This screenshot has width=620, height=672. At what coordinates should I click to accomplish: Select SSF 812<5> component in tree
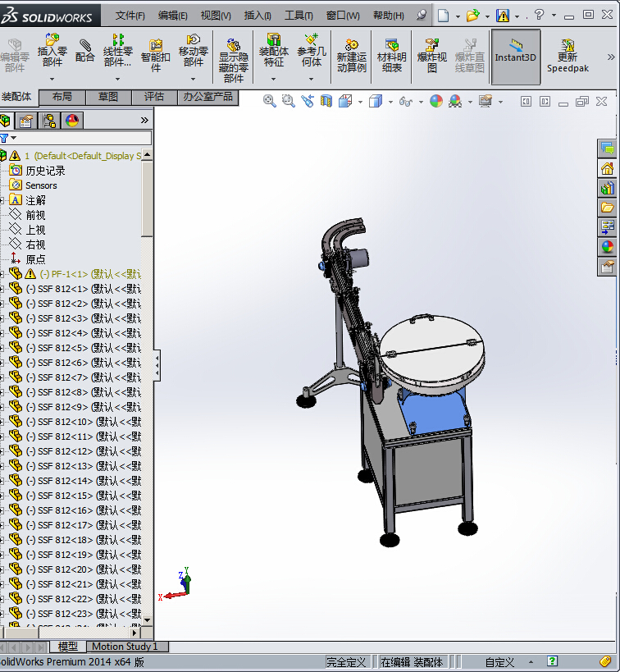click(83, 348)
